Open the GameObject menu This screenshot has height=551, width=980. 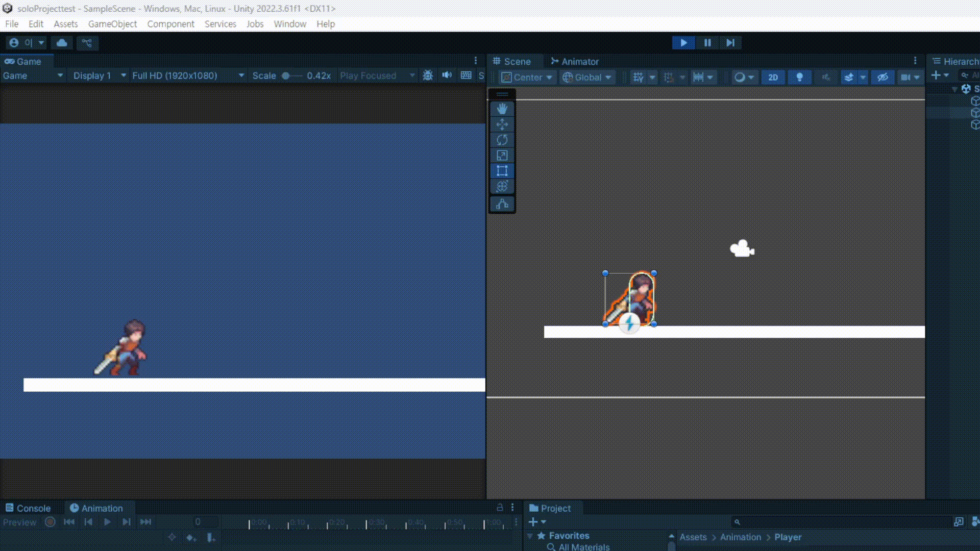(x=112, y=24)
